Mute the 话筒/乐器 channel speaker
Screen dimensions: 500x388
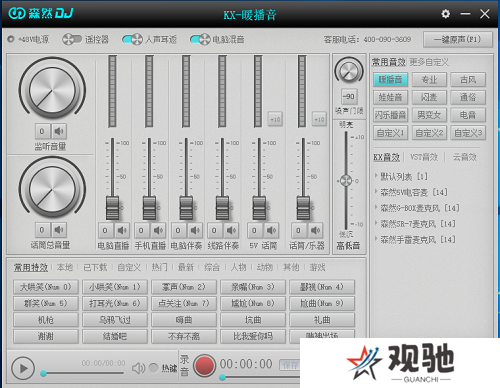pos(315,230)
